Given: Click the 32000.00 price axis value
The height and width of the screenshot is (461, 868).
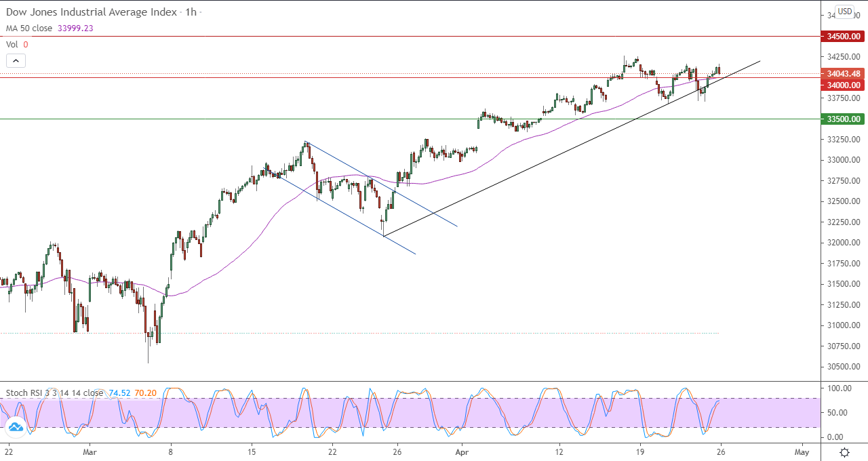Looking at the screenshot, I should [x=843, y=243].
